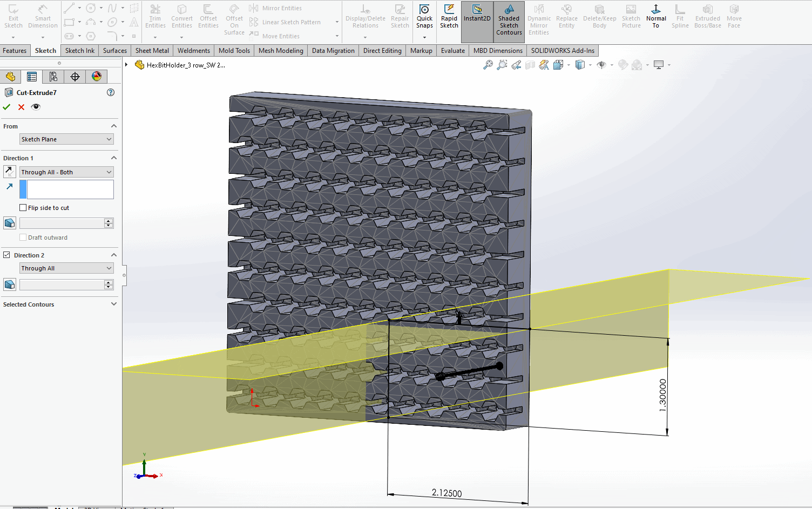Switch to the Sketch Ink tab
Screen dimensions: 812x509
(x=80, y=51)
